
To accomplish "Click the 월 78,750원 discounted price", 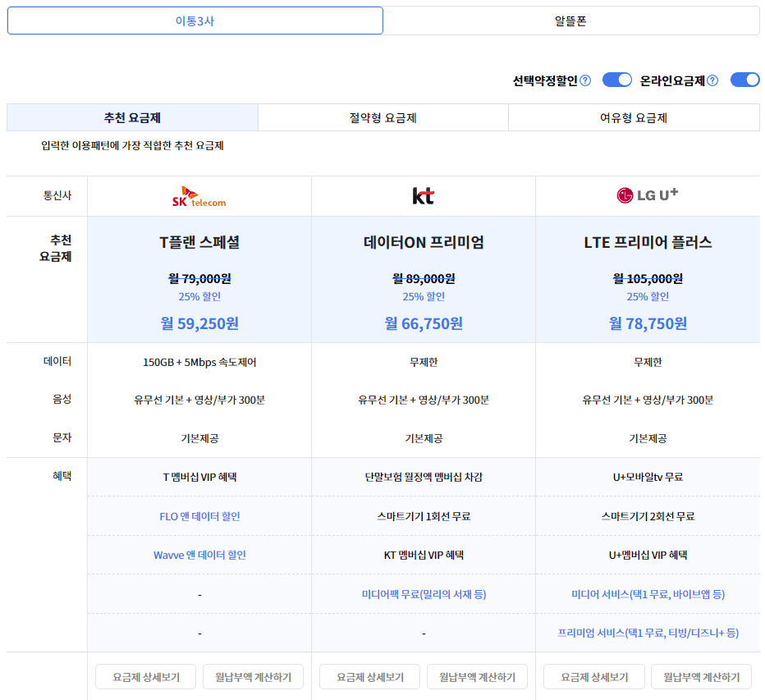I will (x=648, y=323).
